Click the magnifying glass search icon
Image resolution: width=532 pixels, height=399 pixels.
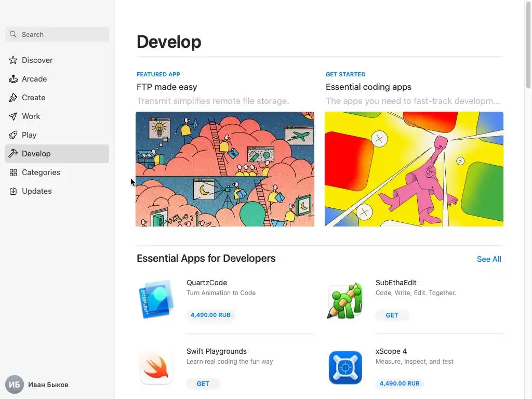(13, 34)
